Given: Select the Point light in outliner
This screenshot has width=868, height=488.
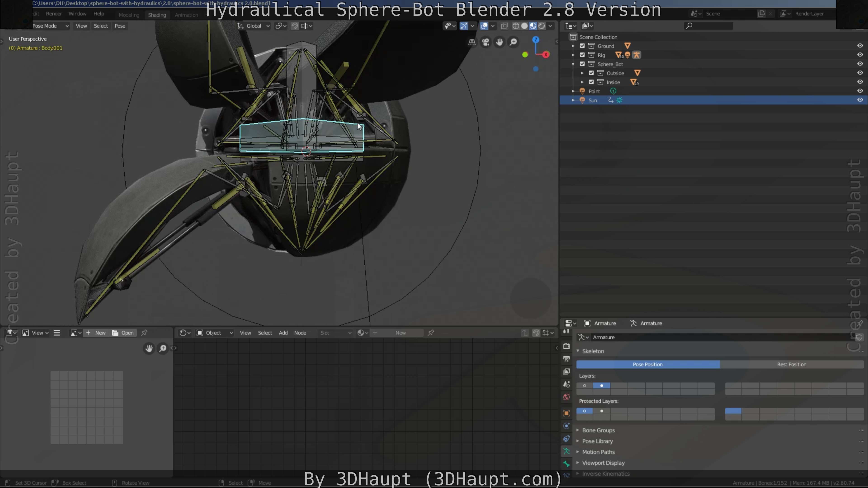Looking at the screenshot, I should 594,91.
